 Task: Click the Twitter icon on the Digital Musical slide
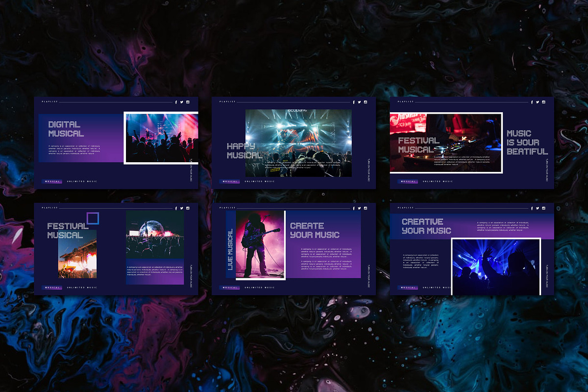pyautogui.click(x=181, y=102)
